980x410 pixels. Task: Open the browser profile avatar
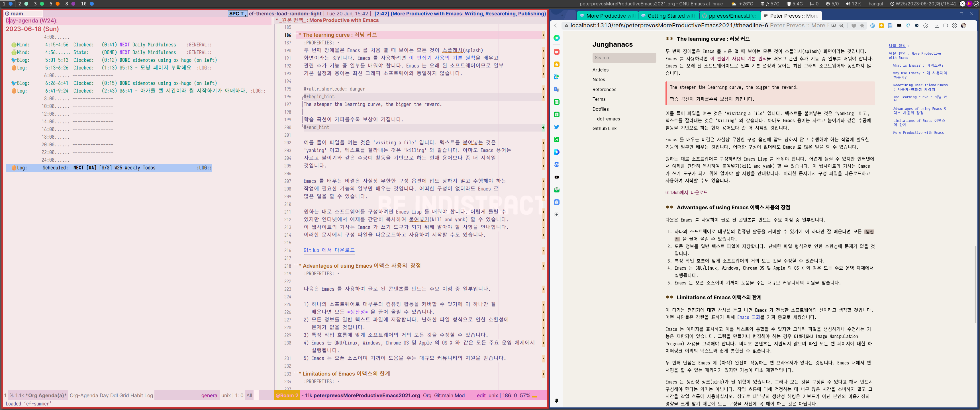[963, 25]
